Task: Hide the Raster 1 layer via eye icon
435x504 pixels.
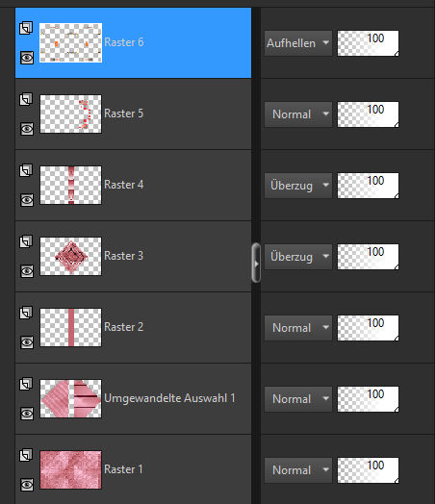Action: pos(27,485)
